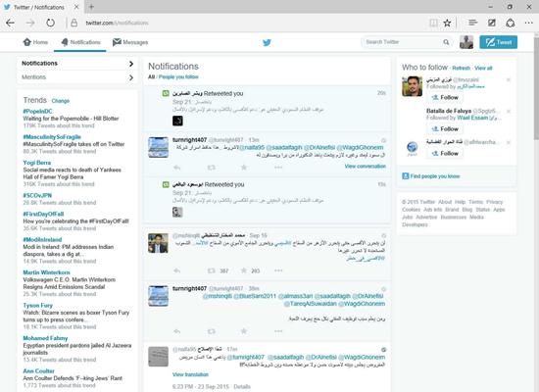Screen dimensions: 539x392
Task: Favorite turnright407 tweet posted 38m ago
Action: point(244,331)
